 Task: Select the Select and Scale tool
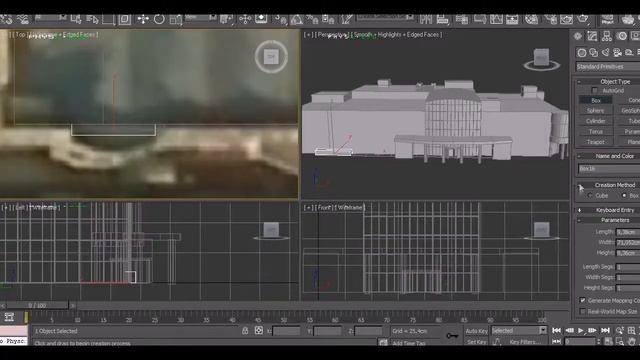(x=176, y=19)
